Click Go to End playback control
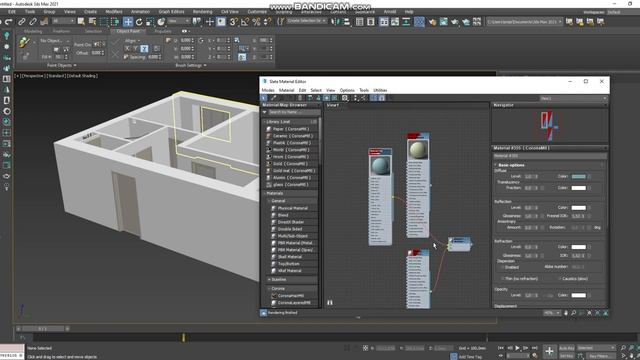 pyautogui.click(x=534, y=348)
